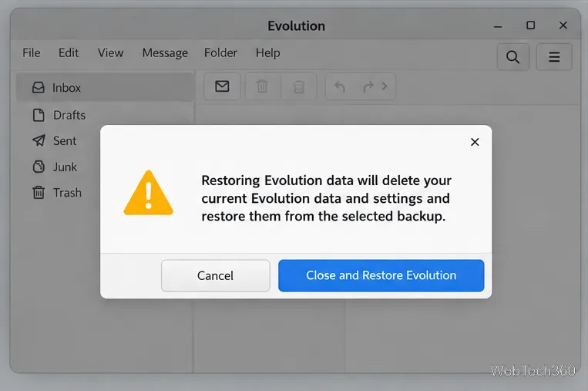Open the View menu

[x=111, y=53]
